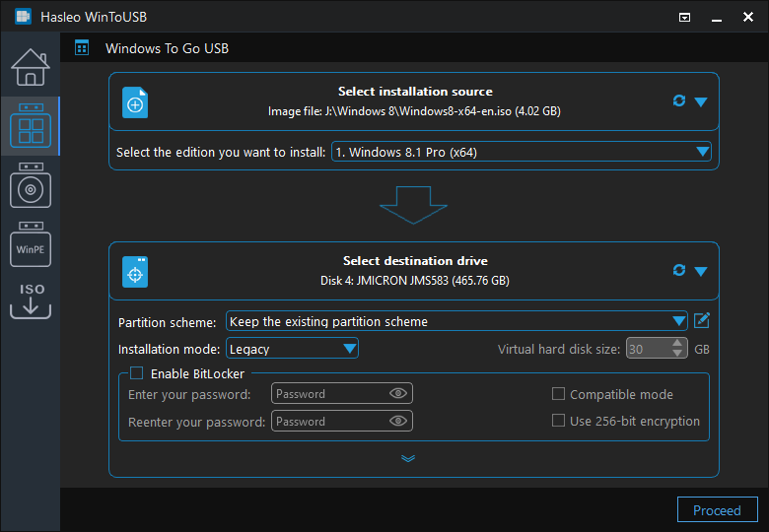
Task: Click the Reenter your password field
Action: 342,421
